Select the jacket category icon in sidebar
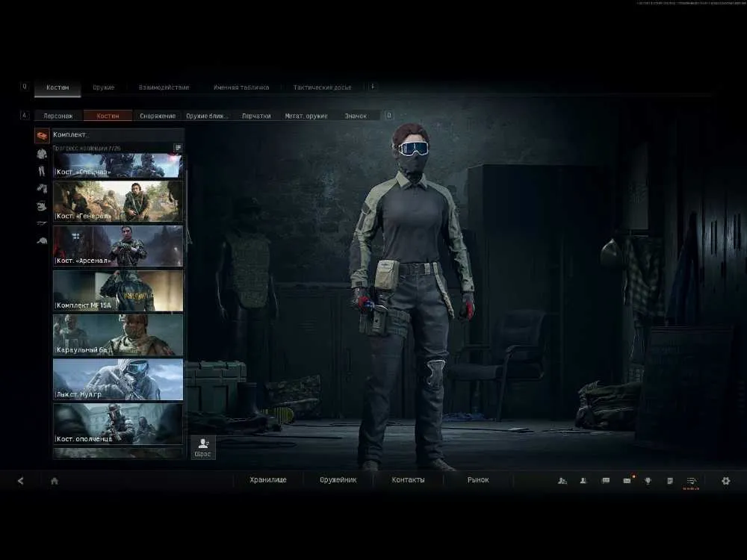 [x=42, y=154]
